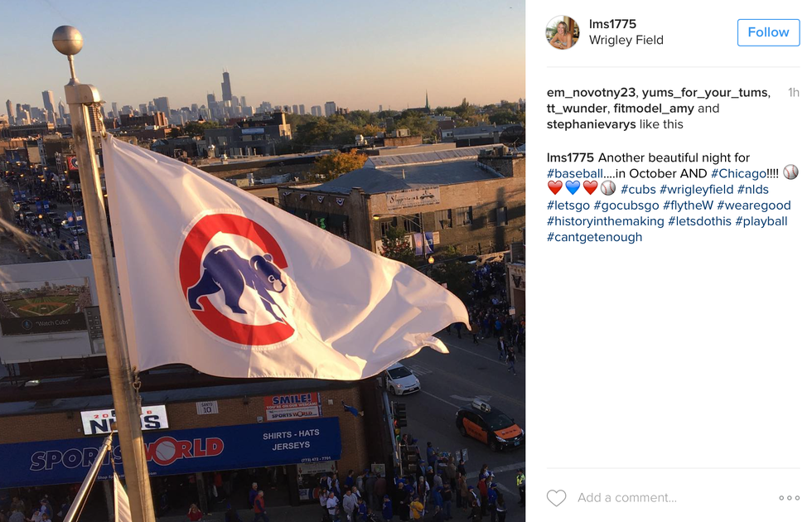Open the Wrigley Field location link
Viewport: 812px width, 522px height.
pos(626,40)
